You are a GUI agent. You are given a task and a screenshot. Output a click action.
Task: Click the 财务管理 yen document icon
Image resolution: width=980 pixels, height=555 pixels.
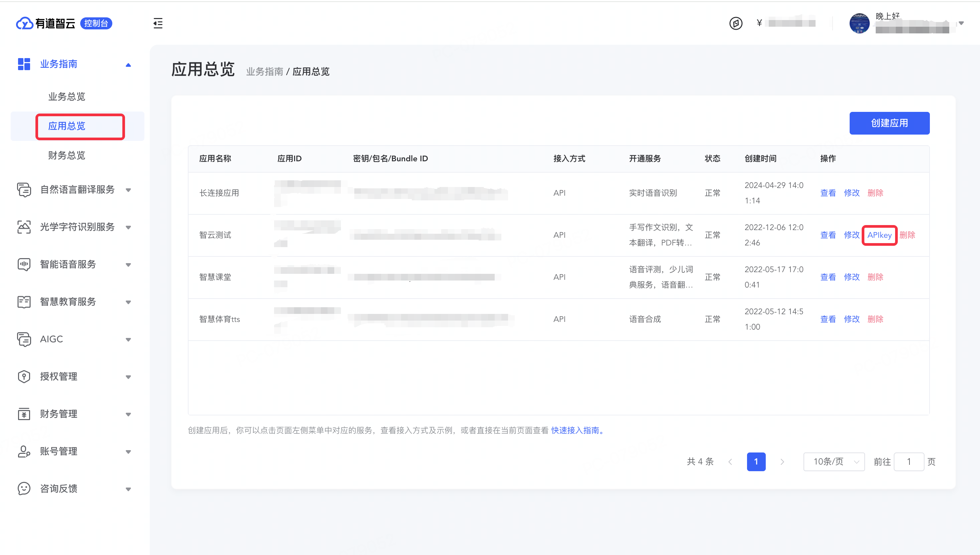point(24,414)
